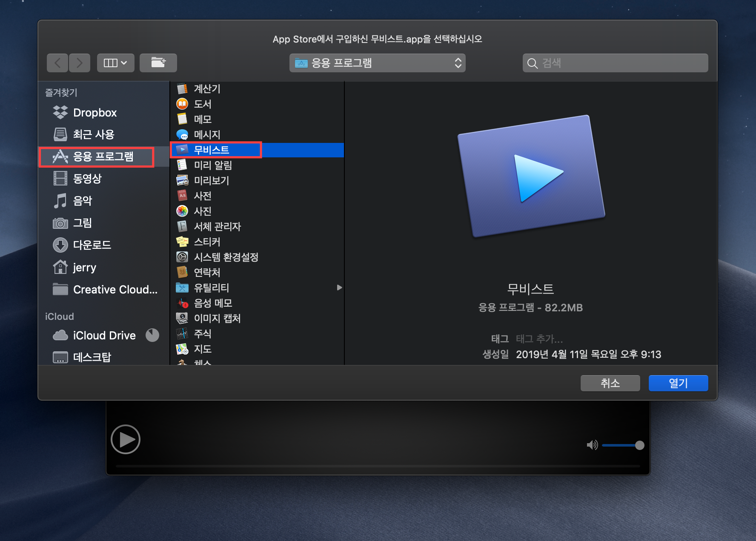Screen dimensions: 756x541
Task: Expand the 유틸리티 folder arrow
Action: [339, 288]
